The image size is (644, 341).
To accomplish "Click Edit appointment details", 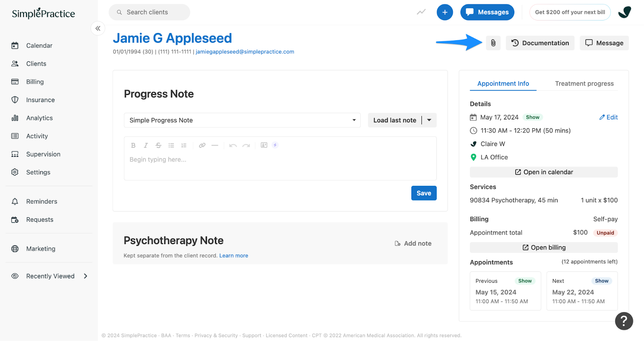I will coord(609,117).
